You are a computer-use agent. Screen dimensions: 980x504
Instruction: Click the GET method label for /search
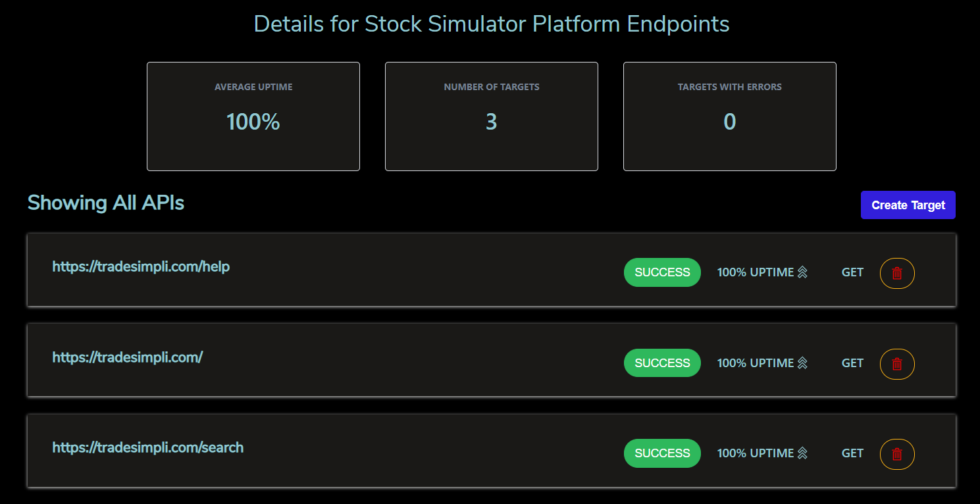(852, 453)
